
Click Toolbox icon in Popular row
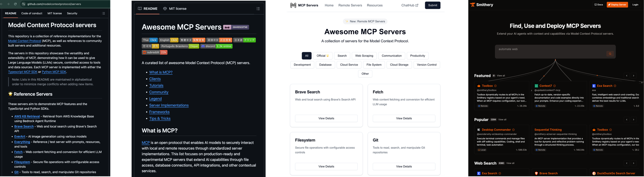[x=594, y=130]
